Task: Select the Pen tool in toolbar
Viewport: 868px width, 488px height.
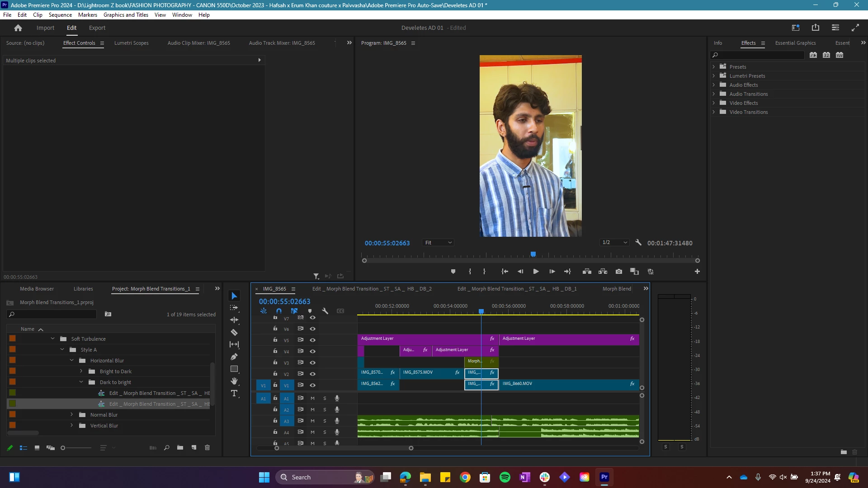Action: 234,357
